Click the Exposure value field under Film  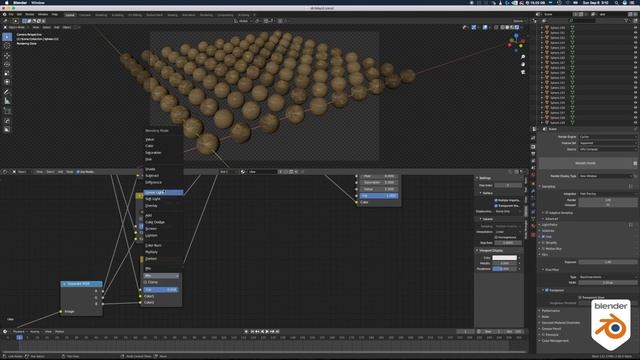point(607,262)
